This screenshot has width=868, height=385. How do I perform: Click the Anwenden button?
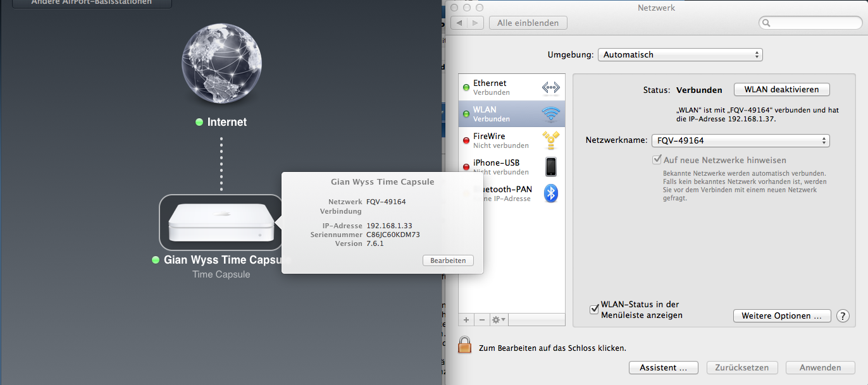click(x=820, y=367)
